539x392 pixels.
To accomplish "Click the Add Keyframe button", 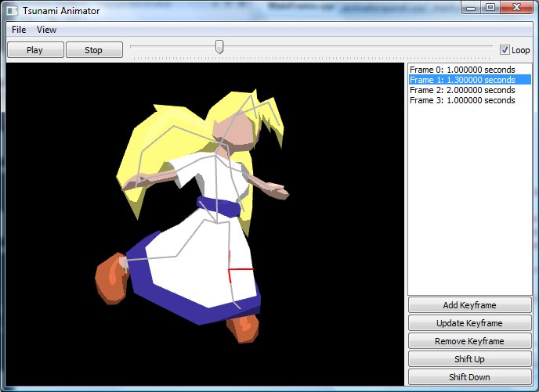I will 469,305.
